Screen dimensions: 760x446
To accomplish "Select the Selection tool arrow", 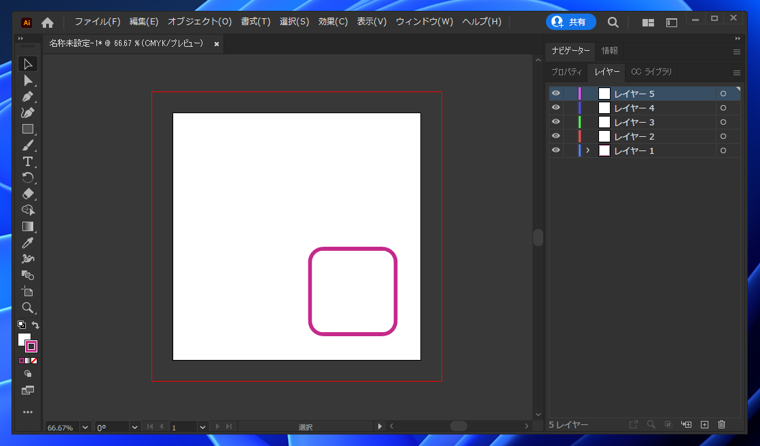I will (x=28, y=64).
